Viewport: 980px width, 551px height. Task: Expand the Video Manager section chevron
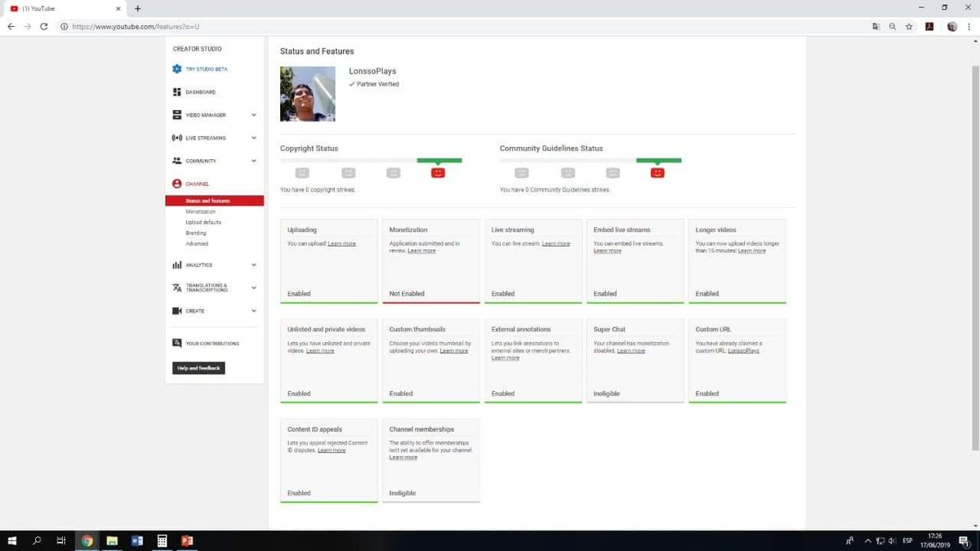(254, 115)
